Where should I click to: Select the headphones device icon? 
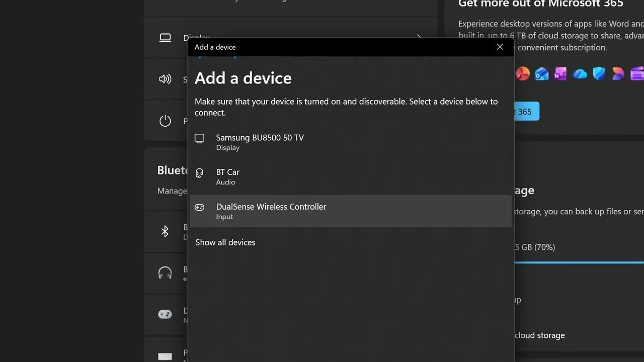click(x=165, y=273)
